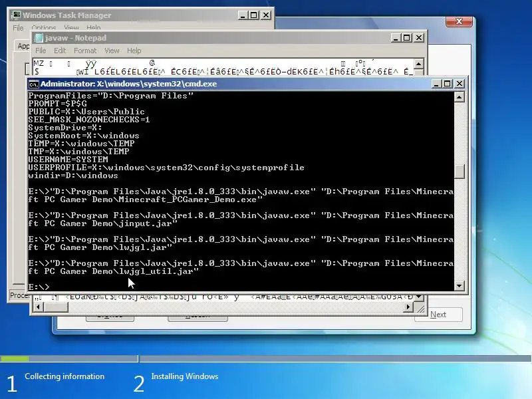Maximize the javaw Notepad window

[407, 38]
